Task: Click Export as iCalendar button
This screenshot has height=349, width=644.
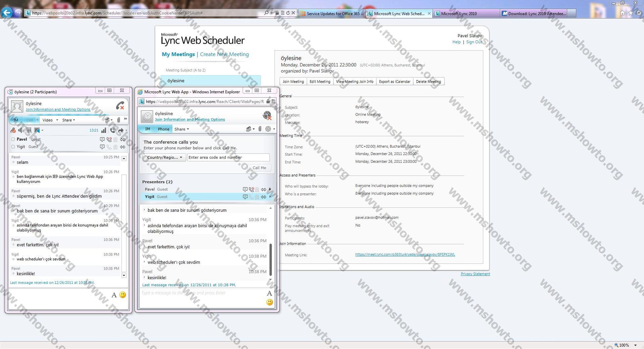Action: [395, 82]
